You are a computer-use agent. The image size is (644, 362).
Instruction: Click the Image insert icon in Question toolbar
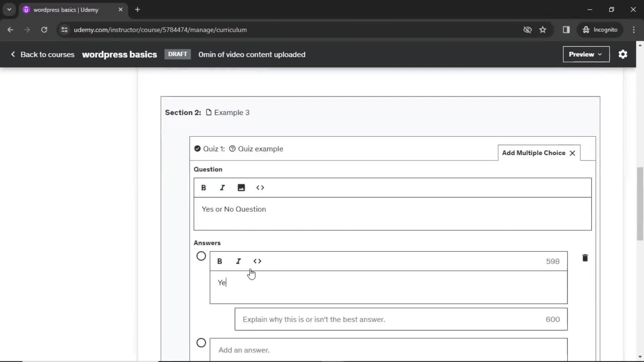[241, 188]
